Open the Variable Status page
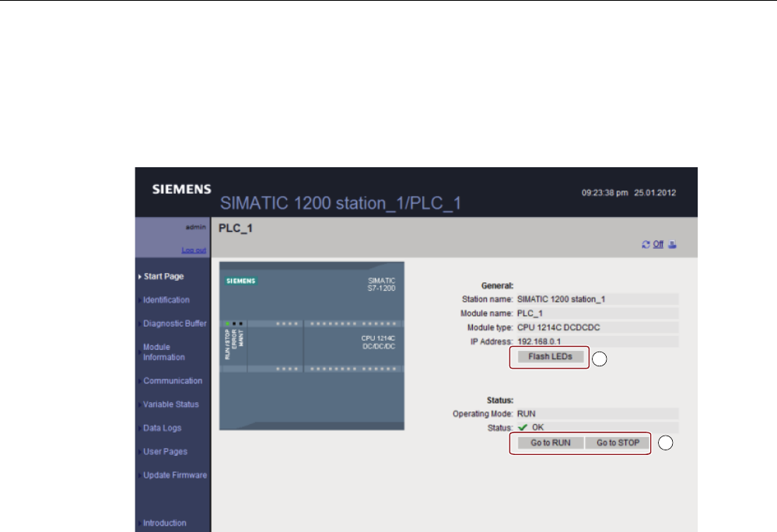This screenshot has height=532, width=777. (x=170, y=404)
